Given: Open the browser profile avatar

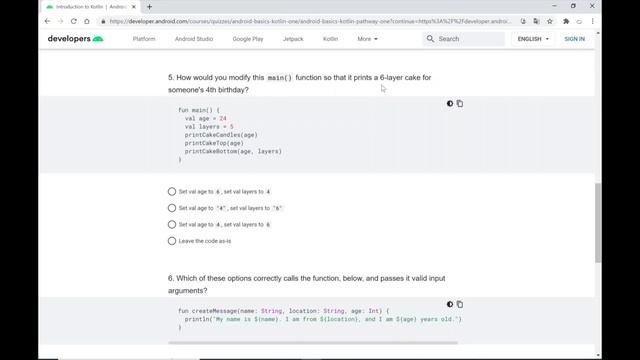Looking at the screenshot, I should 579,21.
